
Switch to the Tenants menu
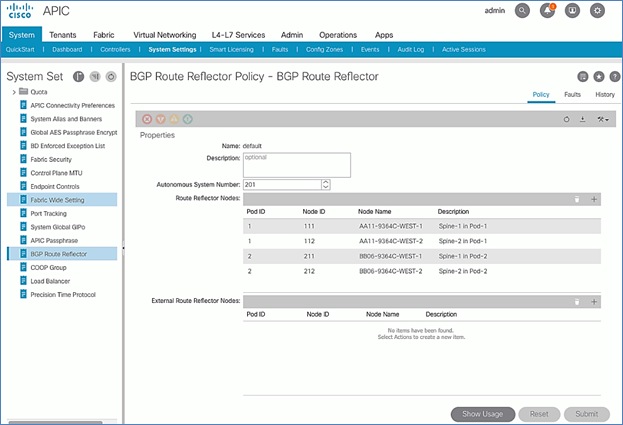tap(62, 35)
